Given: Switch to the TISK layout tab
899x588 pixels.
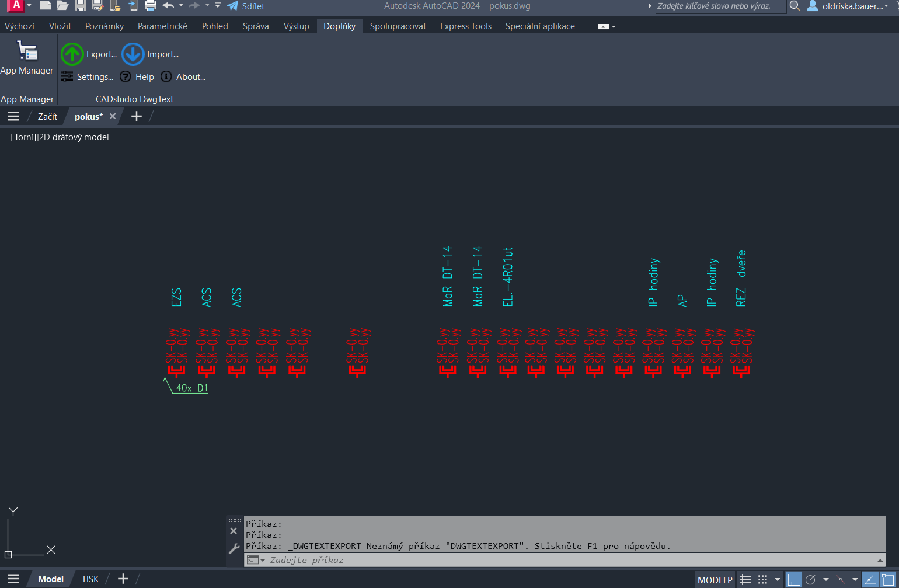Looking at the screenshot, I should coord(90,579).
